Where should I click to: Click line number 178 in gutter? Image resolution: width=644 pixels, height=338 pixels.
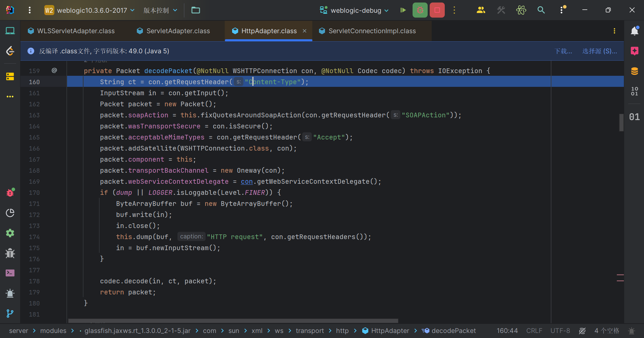[34, 281]
